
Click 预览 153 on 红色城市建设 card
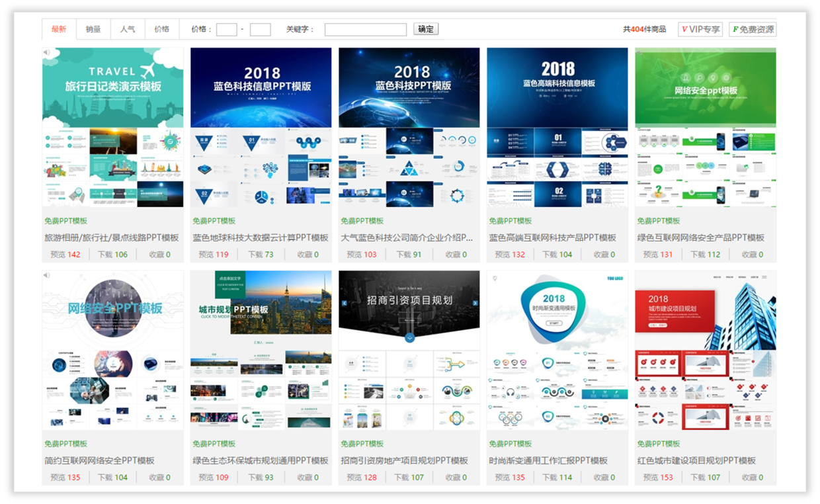point(658,478)
